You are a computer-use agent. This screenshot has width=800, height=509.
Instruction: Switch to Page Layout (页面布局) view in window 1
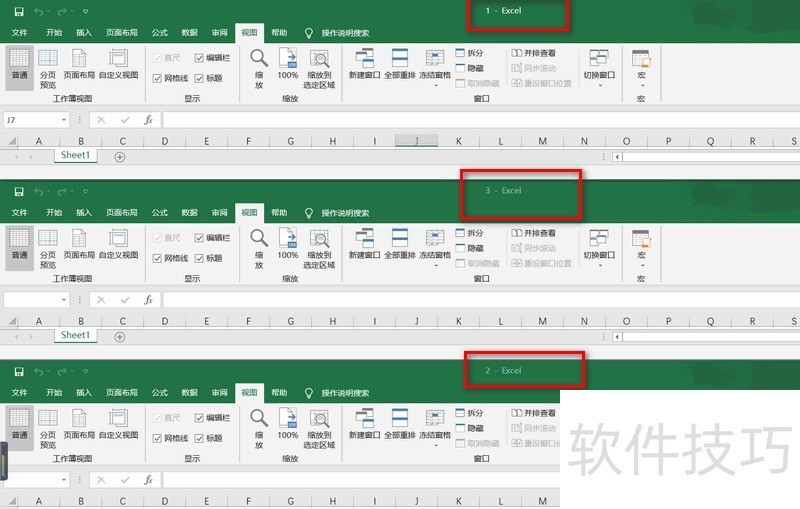(79, 65)
